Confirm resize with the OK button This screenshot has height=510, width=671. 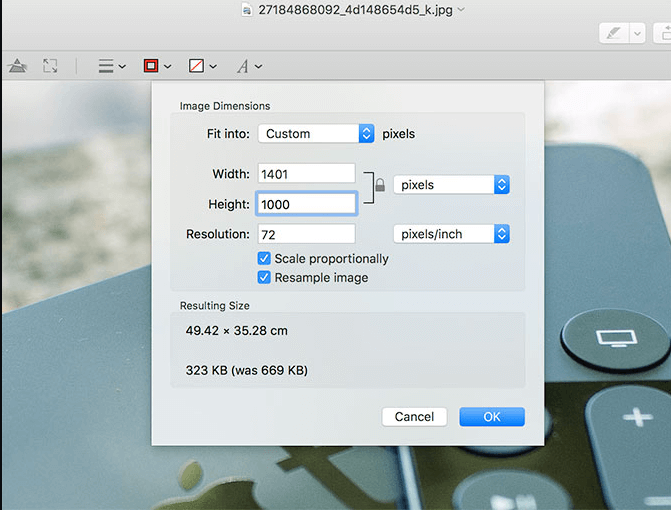491,416
